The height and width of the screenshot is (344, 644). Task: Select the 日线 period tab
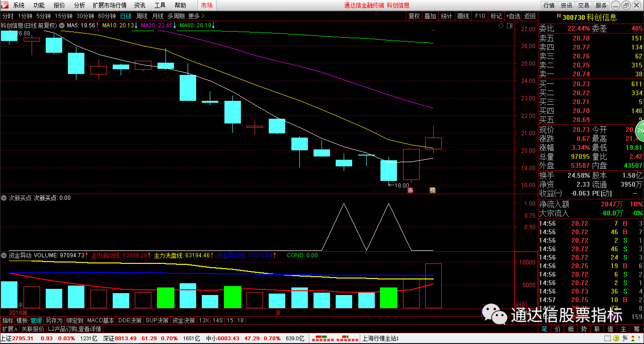click(x=126, y=16)
